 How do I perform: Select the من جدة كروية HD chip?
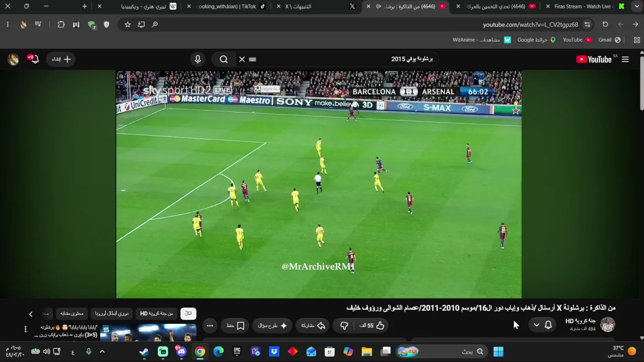tap(156, 314)
